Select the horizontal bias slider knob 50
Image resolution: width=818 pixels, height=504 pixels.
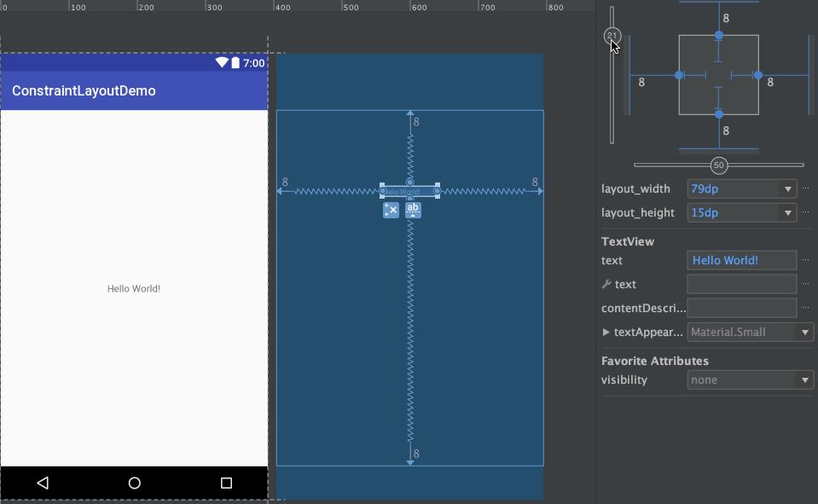point(719,165)
